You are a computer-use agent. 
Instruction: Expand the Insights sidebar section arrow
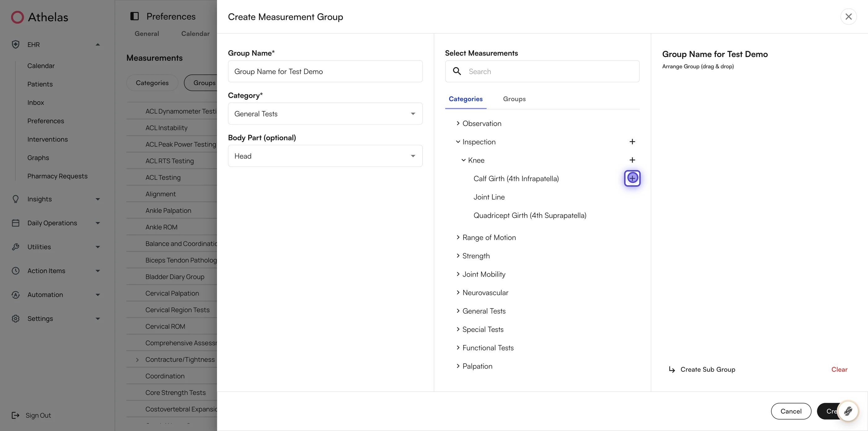tap(98, 199)
